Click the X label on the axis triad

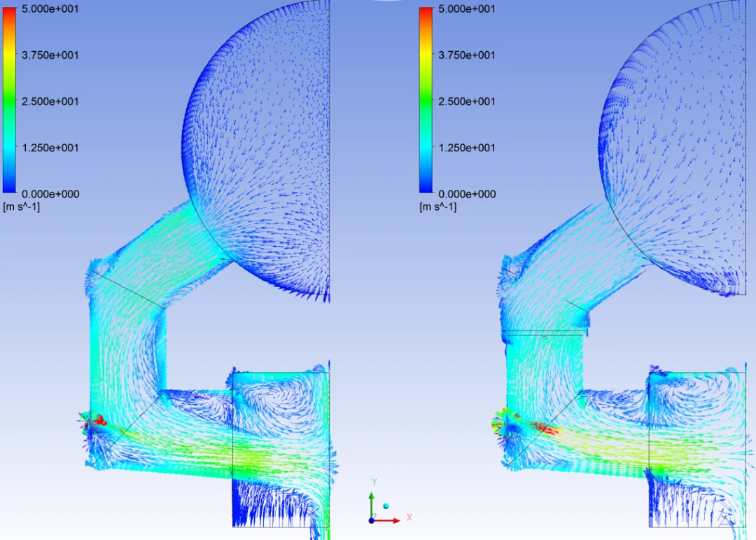pyautogui.click(x=409, y=517)
